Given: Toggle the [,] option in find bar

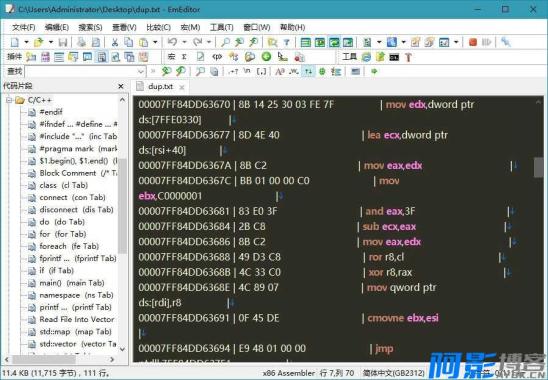Looking at the screenshot, I should point(261,71).
